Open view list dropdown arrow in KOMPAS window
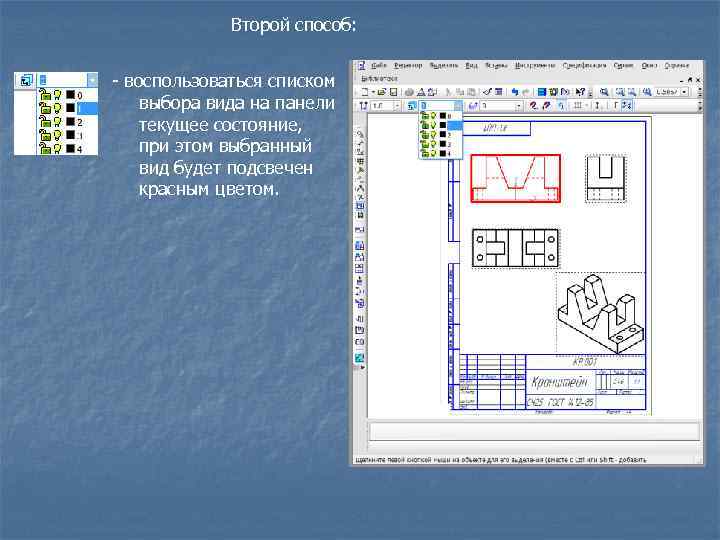 458,106
